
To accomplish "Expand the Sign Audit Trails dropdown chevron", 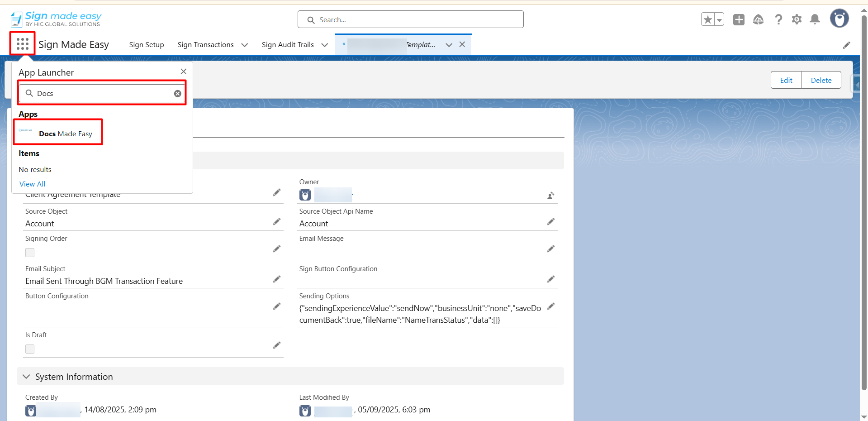I will [325, 45].
